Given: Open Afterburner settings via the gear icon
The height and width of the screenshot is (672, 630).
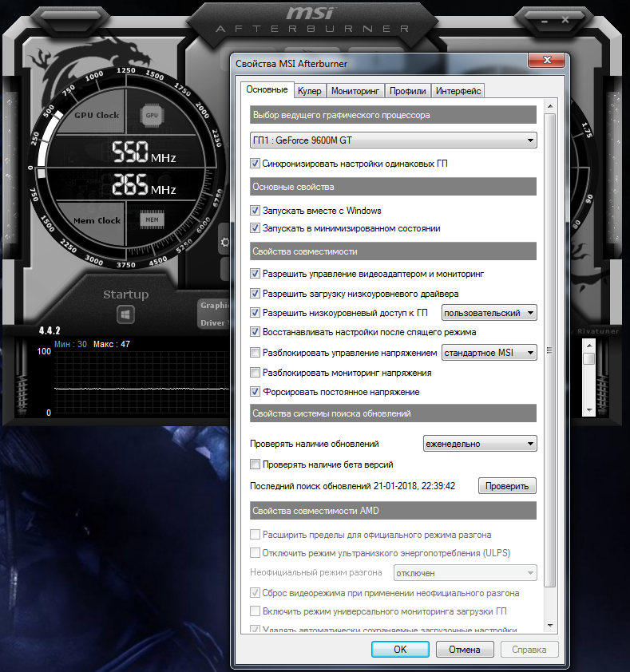Looking at the screenshot, I should [x=224, y=243].
